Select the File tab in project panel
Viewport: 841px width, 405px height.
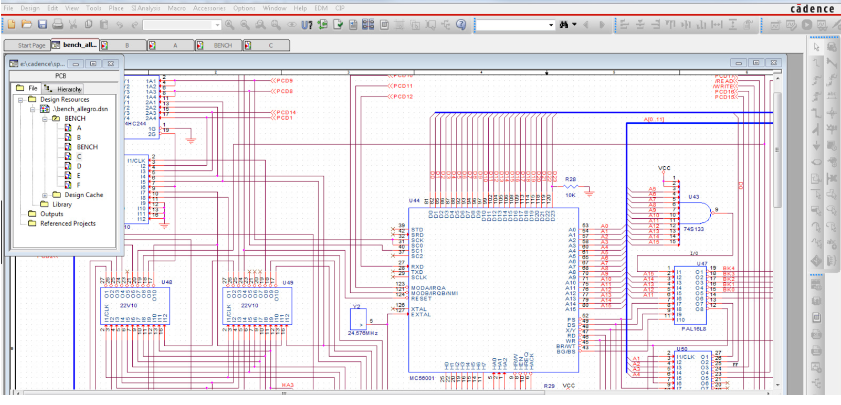click(x=27, y=89)
